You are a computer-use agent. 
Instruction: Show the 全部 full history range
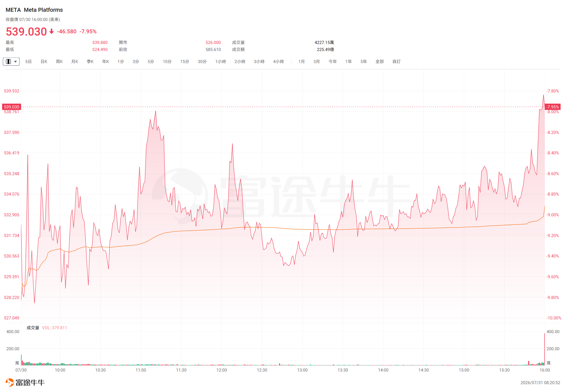(x=380, y=61)
